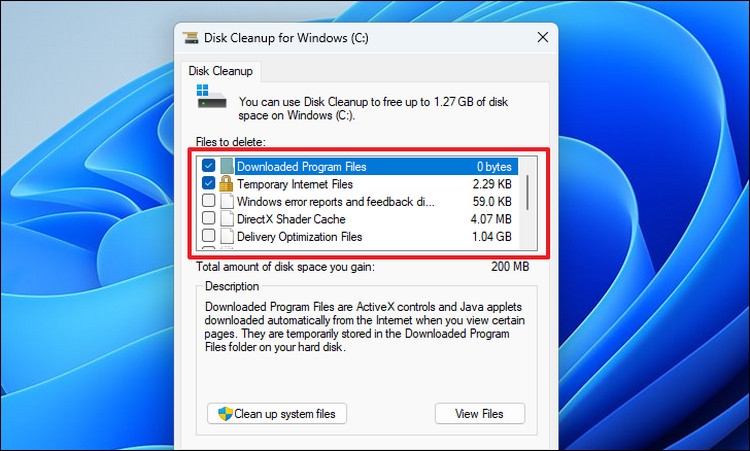750x451 pixels.
Task: Select the Delivery Optimization Files row text
Action: click(299, 237)
